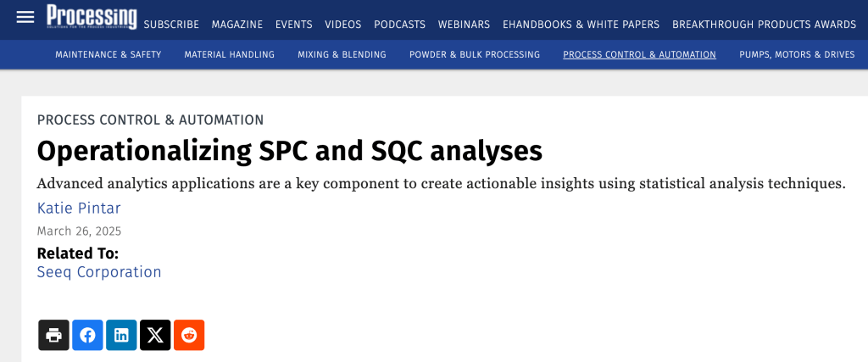Viewport: 868px width, 362px height.
Task: Select Webinars in the top navigation
Action: [x=464, y=25]
